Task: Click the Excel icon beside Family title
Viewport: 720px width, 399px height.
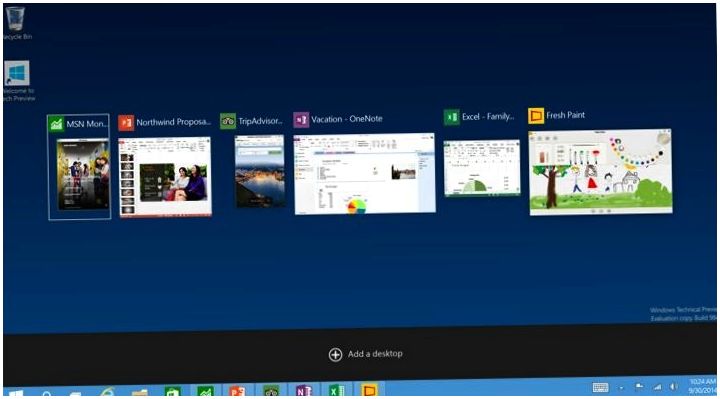Action: [451, 117]
